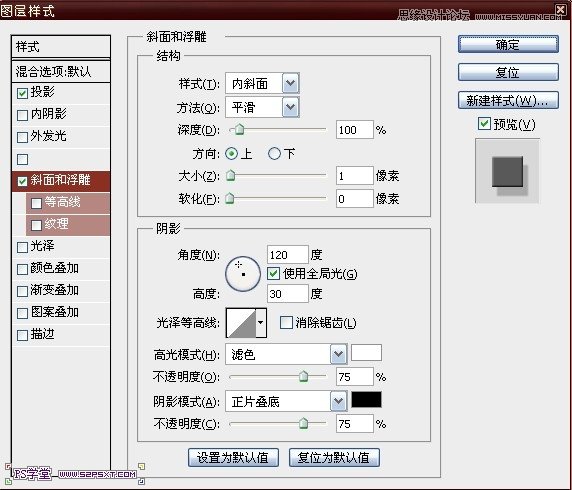Open the 阴影模式 dropdown showing 正片叠底

[x=286, y=401]
